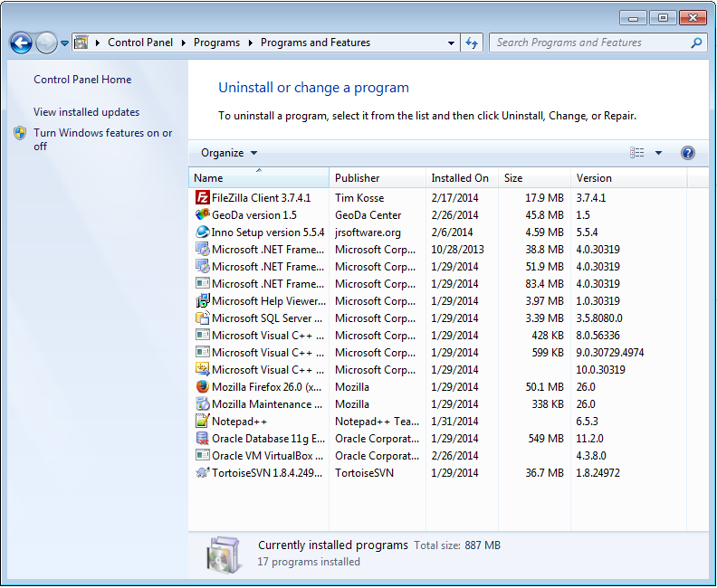The height and width of the screenshot is (588, 717).
Task: Go to Control Panel Home
Action: tap(82, 80)
